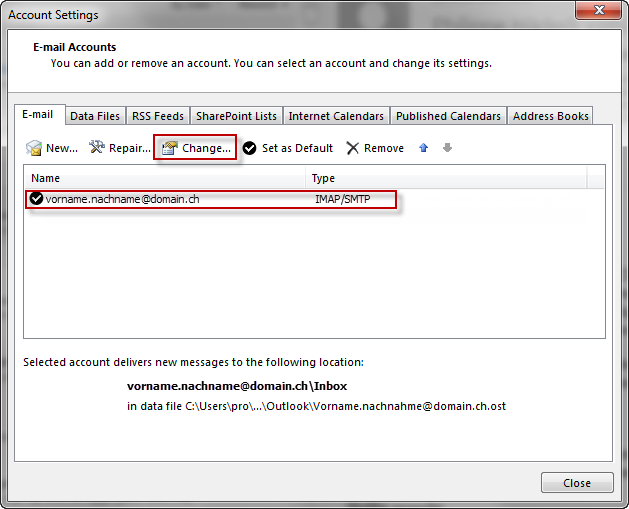
Task: Open the SharePoint Lists tab
Action: click(236, 116)
